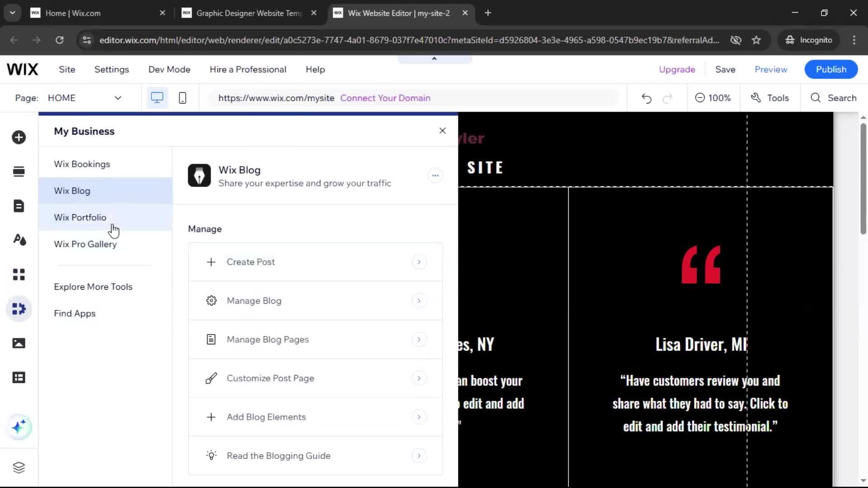Open the browser tab search dropdown
This screenshot has height=488, width=868.
click(13, 13)
